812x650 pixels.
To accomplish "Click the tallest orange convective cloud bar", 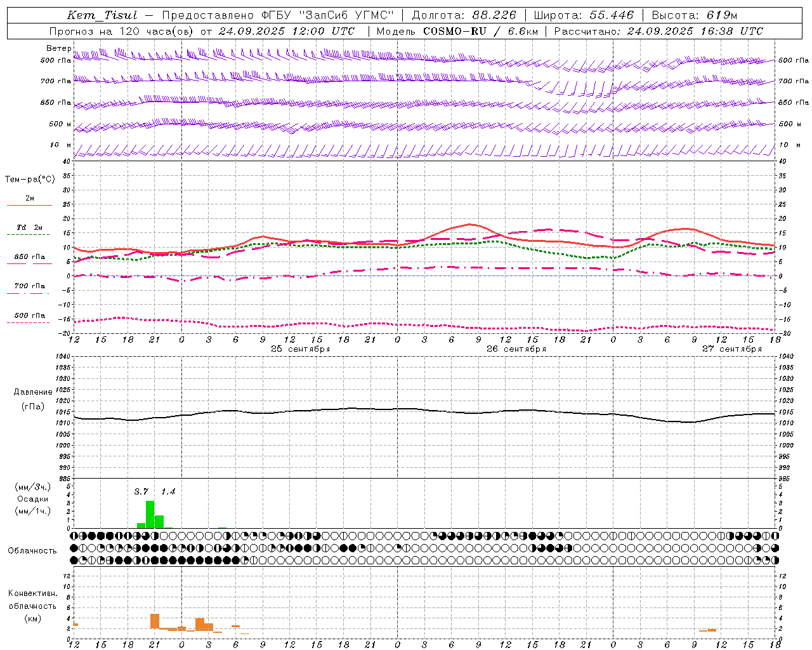I will tap(155, 621).
